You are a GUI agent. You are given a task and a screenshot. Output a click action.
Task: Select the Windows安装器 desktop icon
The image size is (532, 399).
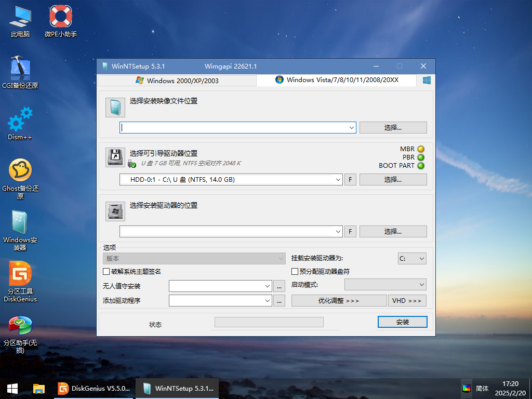20,231
